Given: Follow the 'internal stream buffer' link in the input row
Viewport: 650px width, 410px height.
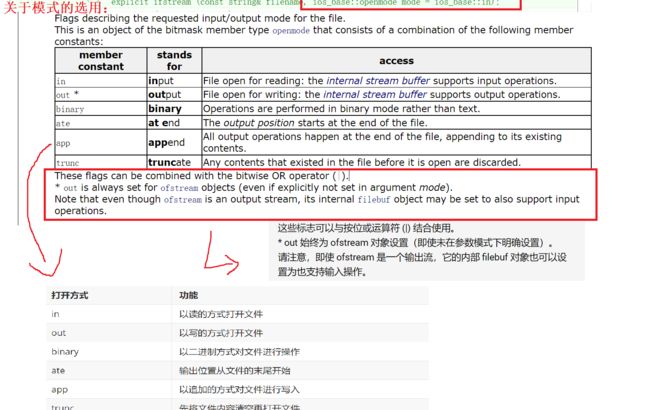Looking at the screenshot, I should click(378, 80).
